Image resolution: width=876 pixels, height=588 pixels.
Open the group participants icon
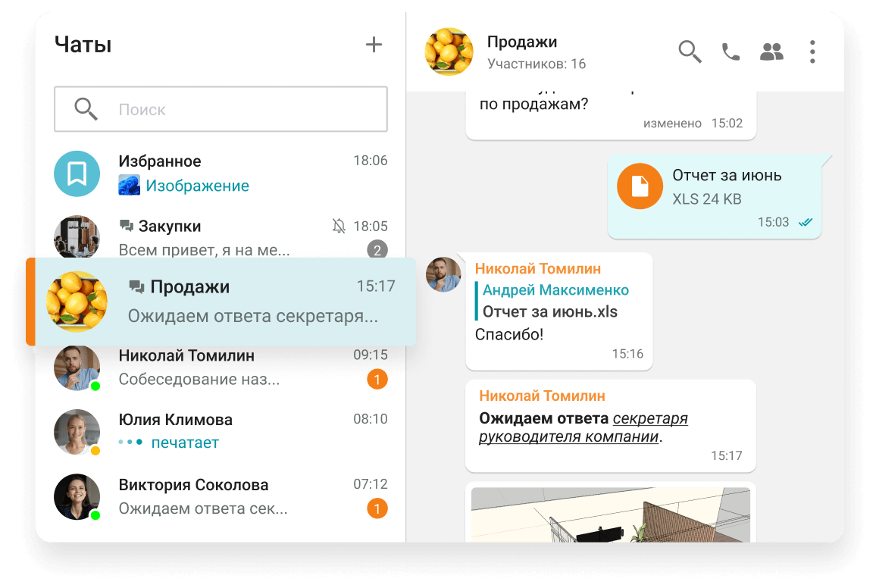tap(771, 52)
